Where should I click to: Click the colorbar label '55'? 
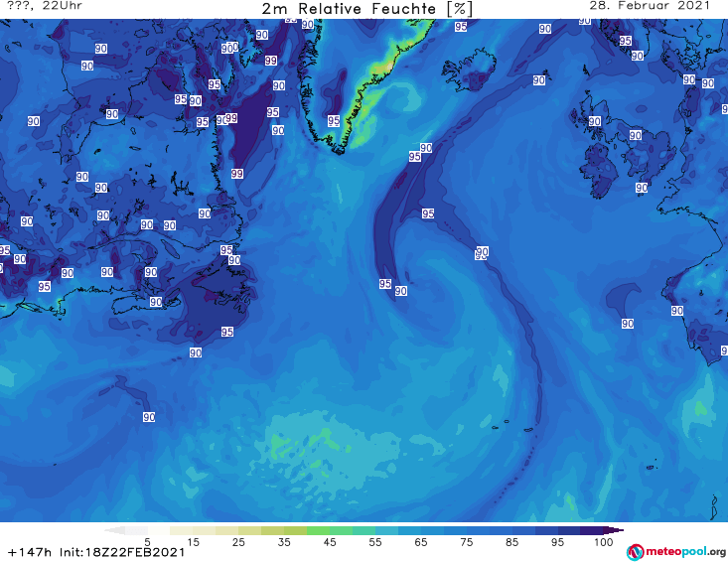tap(375, 541)
